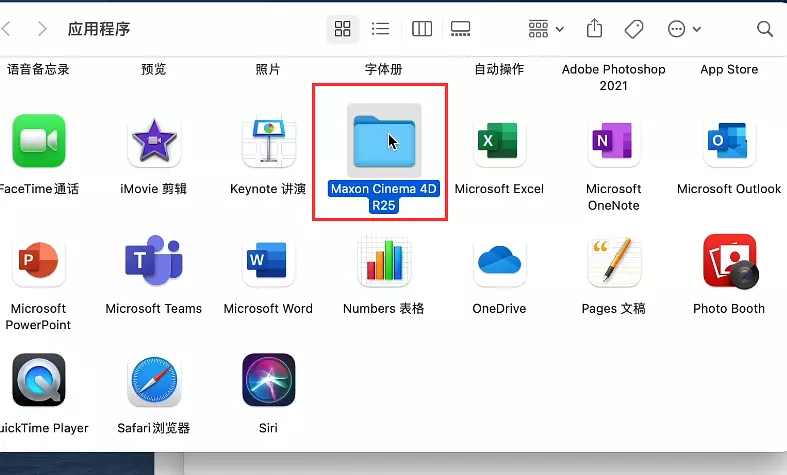Screen dimensions: 787x475
Task: Click the 自动操作 app label
Action: click(499, 69)
